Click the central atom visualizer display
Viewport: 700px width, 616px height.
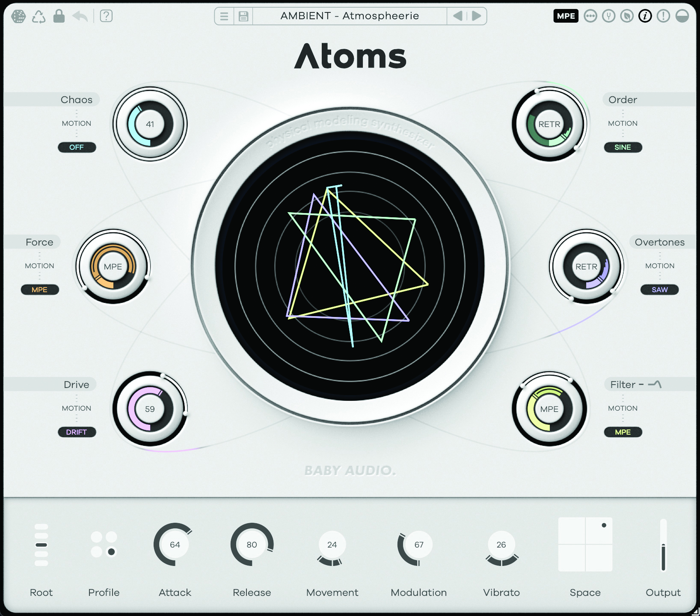350,266
